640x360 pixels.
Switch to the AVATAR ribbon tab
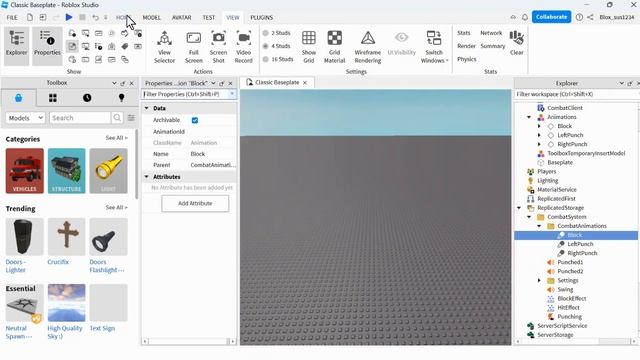(182, 18)
